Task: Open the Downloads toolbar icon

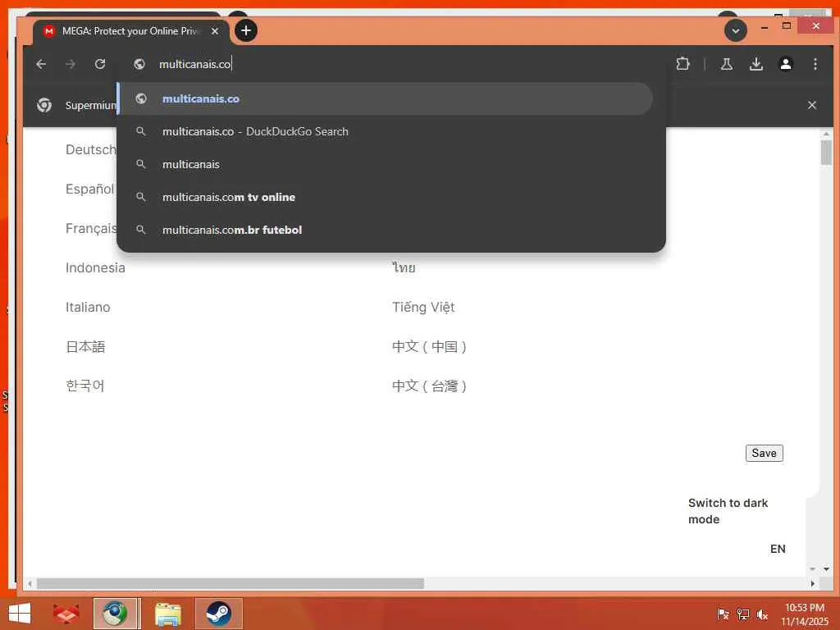Action: [x=756, y=64]
